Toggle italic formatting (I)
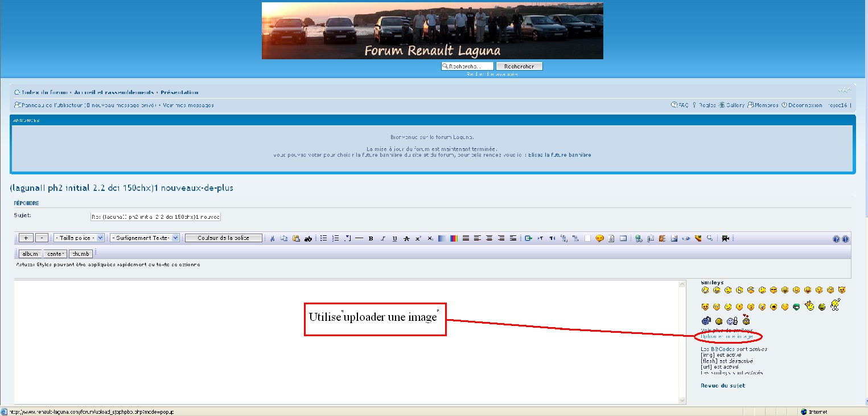The width and height of the screenshot is (868, 416). click(x=383, y=238)
